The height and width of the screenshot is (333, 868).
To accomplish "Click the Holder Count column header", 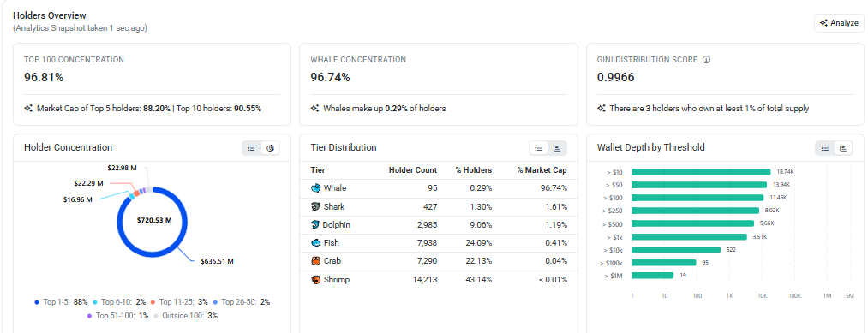I will [413, 170].
